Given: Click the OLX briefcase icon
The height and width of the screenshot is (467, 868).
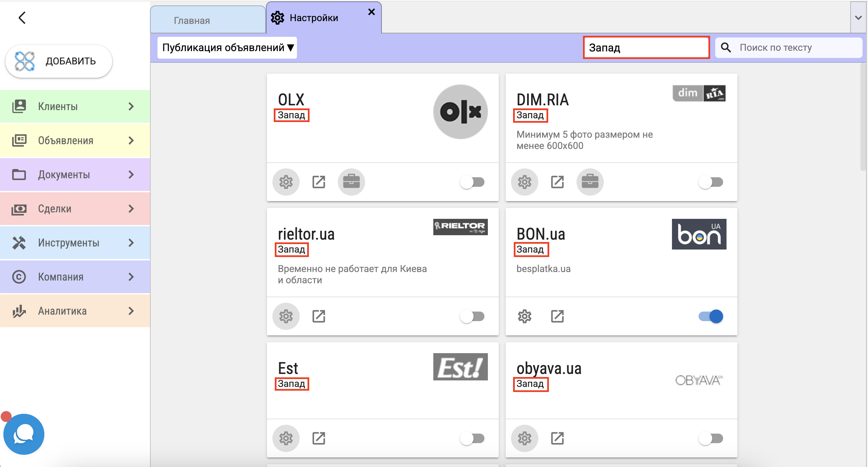Looking at the screenshot, I should pyautogui.click(x=351, y=182).
